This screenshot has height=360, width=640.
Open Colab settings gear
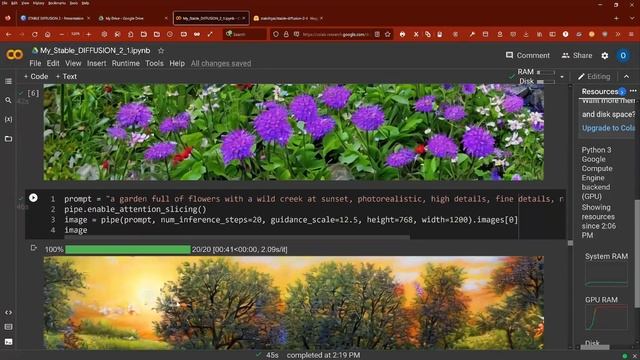click(604, 56)
